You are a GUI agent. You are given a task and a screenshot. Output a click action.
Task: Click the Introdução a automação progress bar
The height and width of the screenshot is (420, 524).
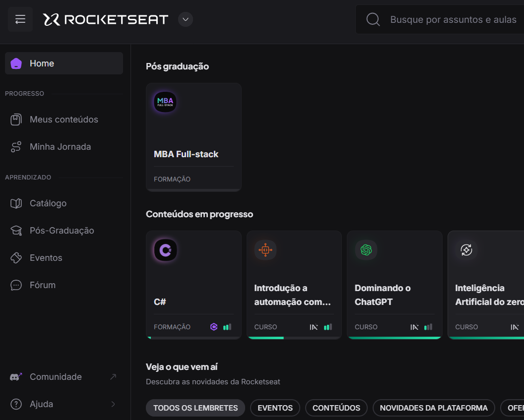(294, 338)
